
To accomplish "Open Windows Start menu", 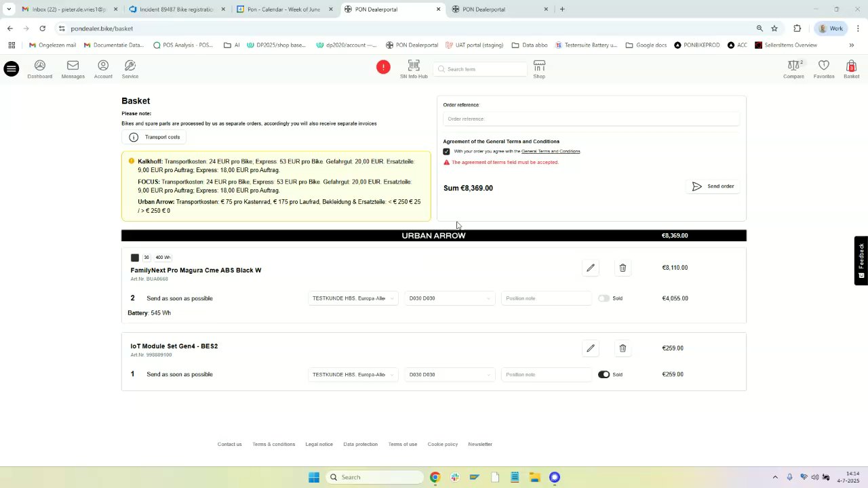I will coord(314,477).
